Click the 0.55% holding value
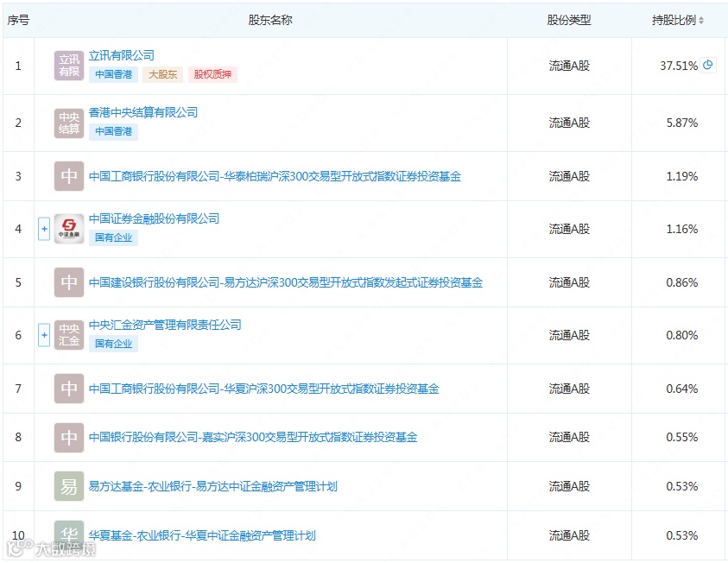The width and height of the screenshot is (728, 563). click(682, 437)
